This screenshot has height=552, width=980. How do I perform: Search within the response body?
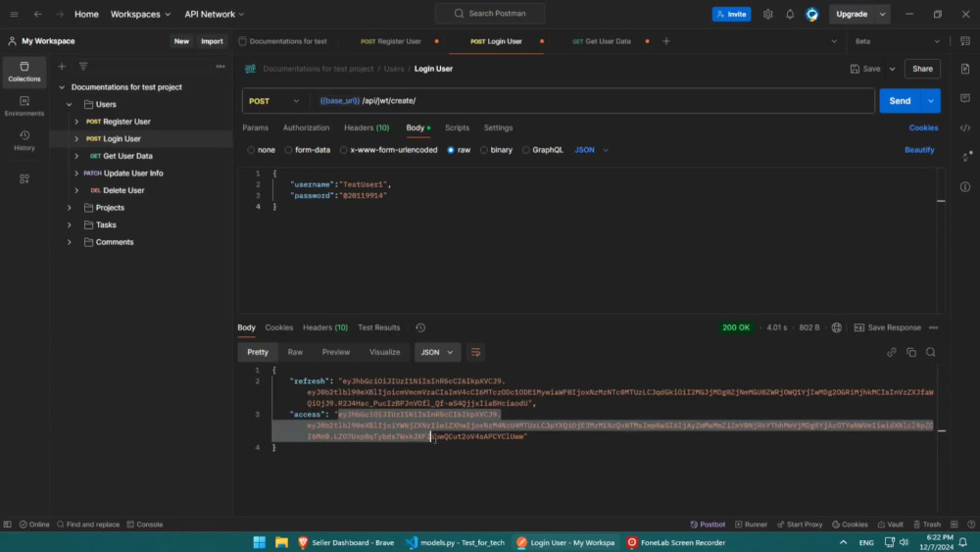[931, 353]
